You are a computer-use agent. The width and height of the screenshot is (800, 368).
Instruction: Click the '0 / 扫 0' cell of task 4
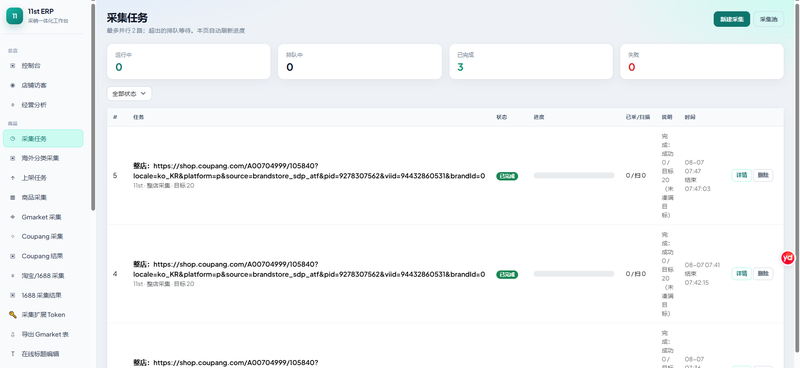pyautogui.click(x=636, y=274)
